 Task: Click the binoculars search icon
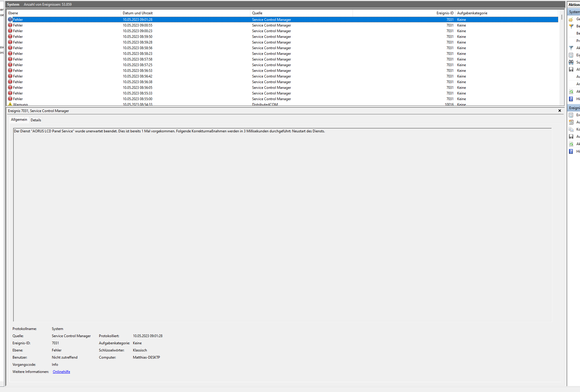click(x=571, y=62)
